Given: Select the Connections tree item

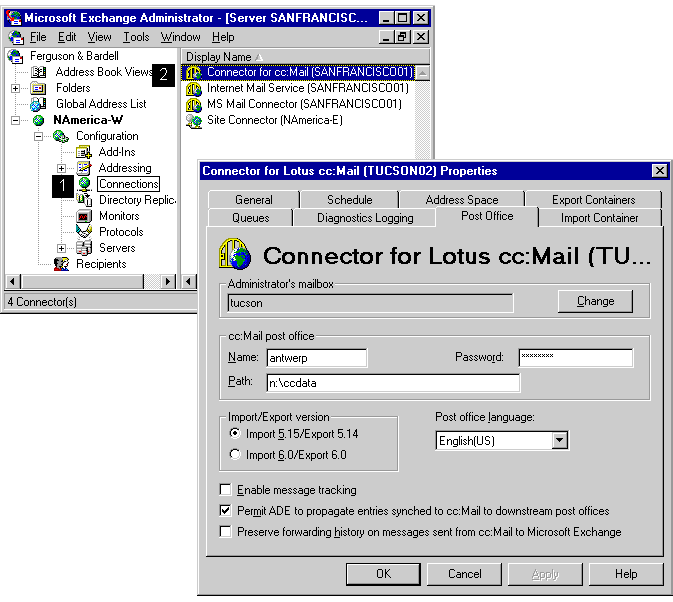Looking at the screenshot, I should [x=129, y=184].
